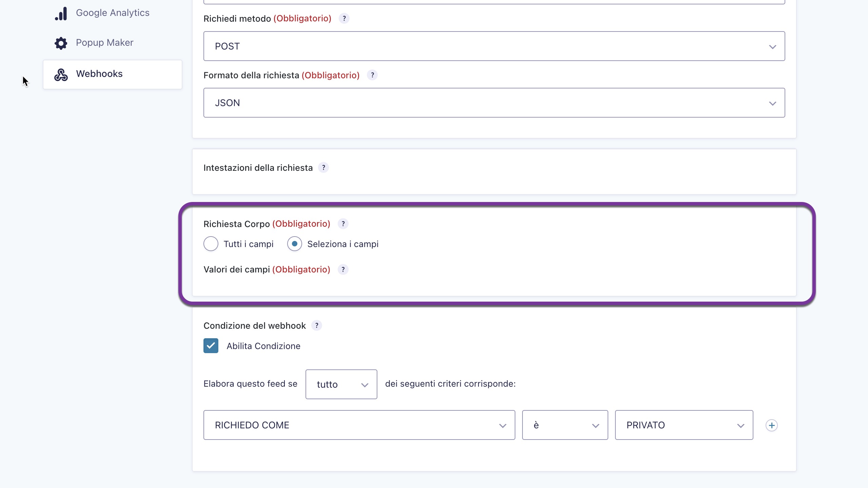Image resolution: width=868 pixels, height=488 pixels.
Task: Click the Popup Maker gear icon
Action: coord(61,43)
